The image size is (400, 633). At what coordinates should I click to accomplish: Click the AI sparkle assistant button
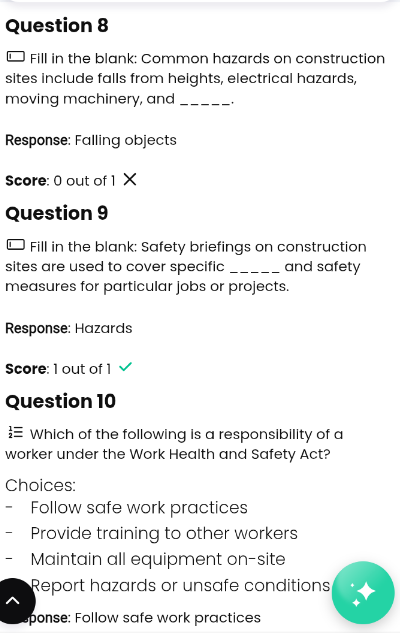[363, 592]
